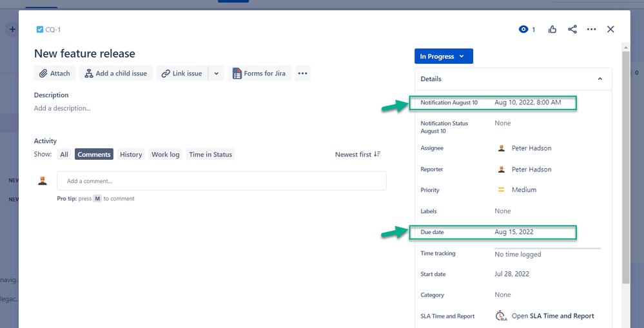The width and height of the screenshot is (644, 328).
Task: Close the issue dialog with X
Action: click(610, 29)
